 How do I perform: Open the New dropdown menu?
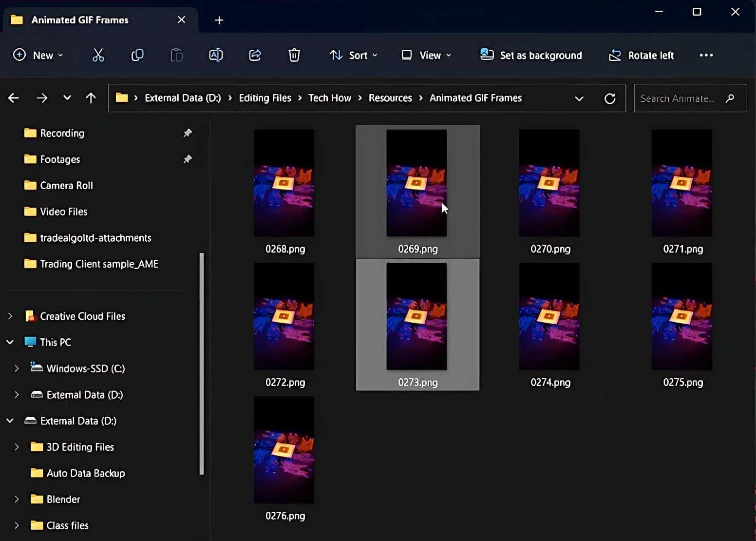pyautogui.click(x=38, y=55)
